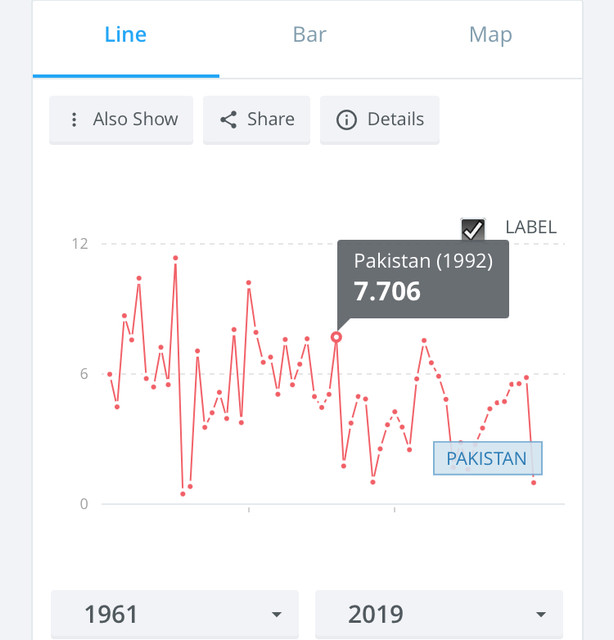Click the highlighted 1992 data point

pyautogui.click(x=336, y=337)
